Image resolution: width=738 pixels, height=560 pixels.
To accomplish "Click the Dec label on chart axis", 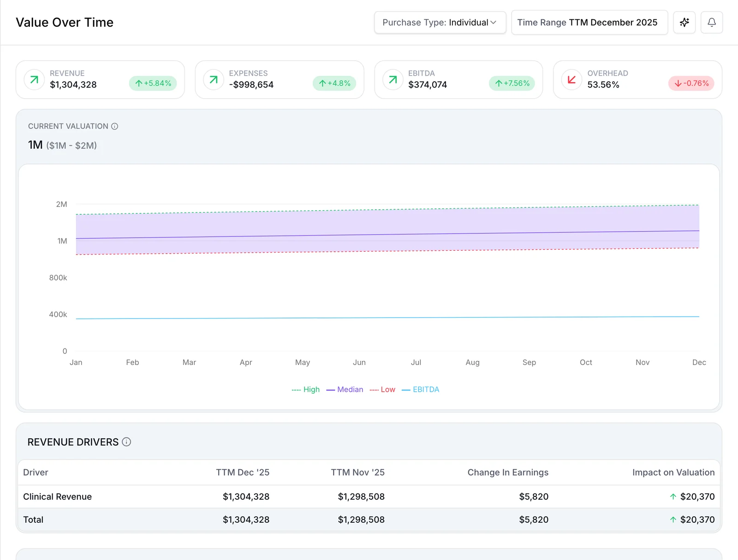I will (699, 363).
